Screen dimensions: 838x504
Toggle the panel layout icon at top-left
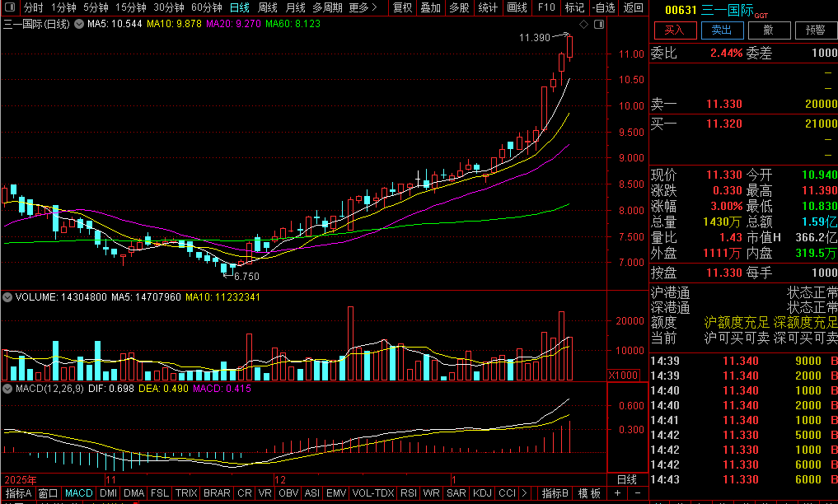click(x=10, y=7)
